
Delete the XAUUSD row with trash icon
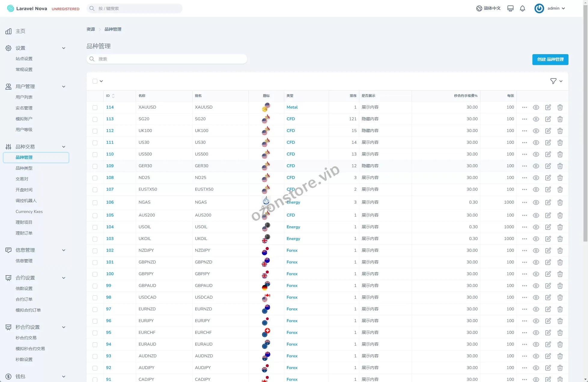[x=560, y=107]
